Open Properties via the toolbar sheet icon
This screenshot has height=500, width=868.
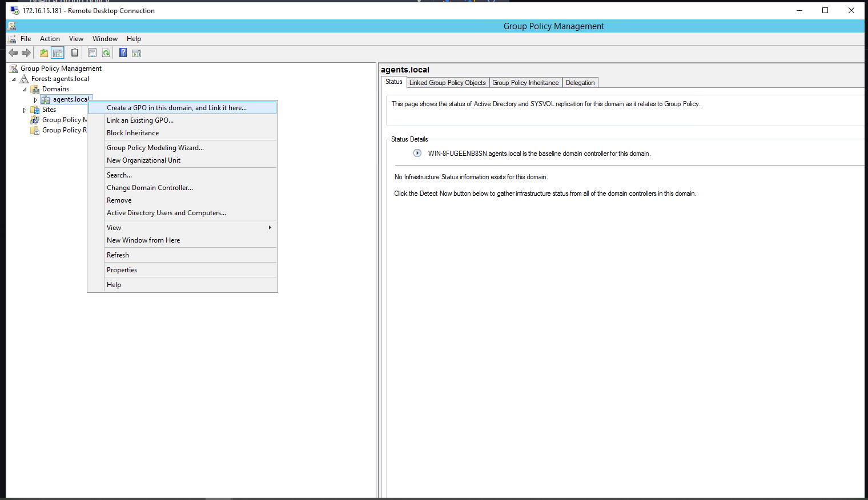[92, 53]
